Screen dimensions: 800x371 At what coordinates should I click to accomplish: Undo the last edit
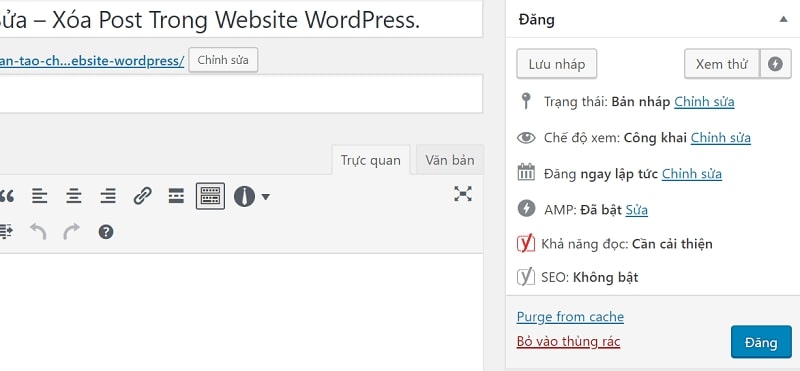(38, 232)
